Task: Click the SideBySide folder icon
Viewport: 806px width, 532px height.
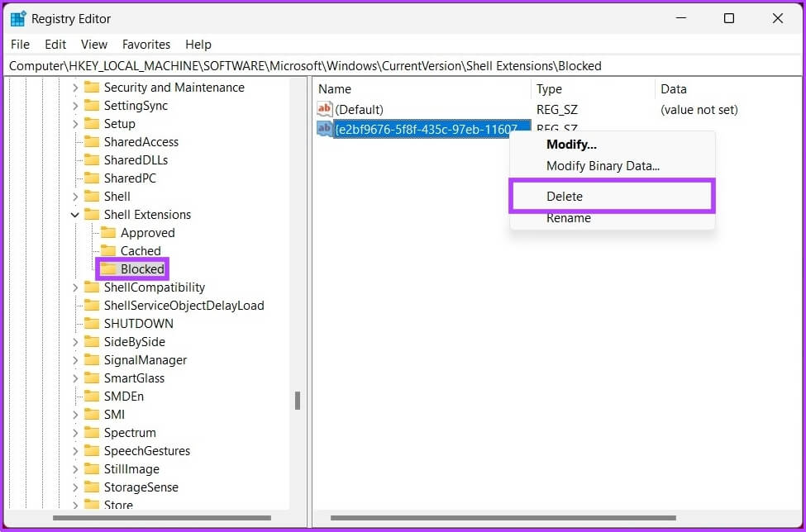Action: coord(92,342)
